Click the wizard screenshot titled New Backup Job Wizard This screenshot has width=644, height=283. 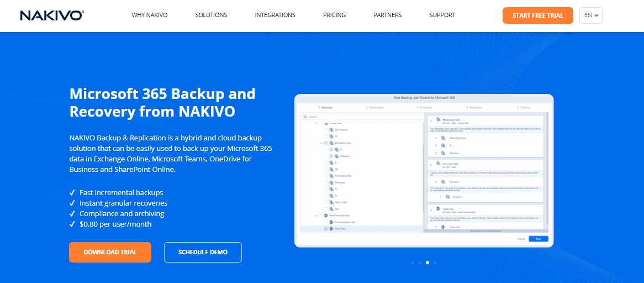(424, 170)
